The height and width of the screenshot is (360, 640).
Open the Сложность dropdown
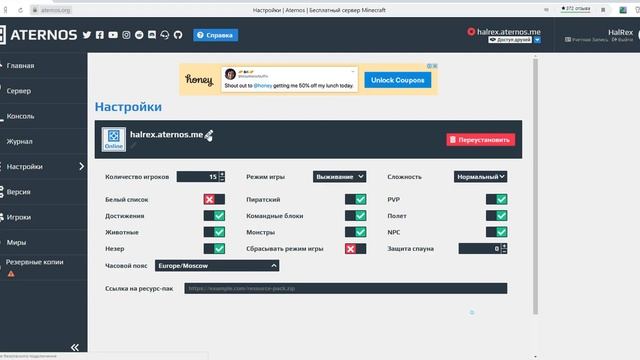(x=480, y=177)
